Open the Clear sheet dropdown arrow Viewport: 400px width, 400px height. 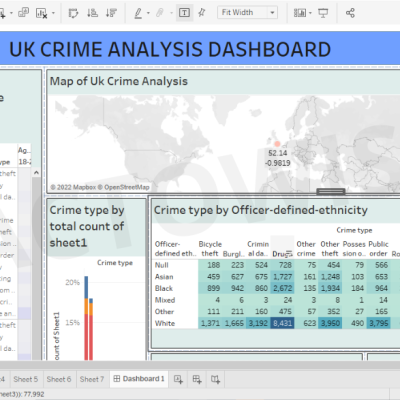coord(53,13)
